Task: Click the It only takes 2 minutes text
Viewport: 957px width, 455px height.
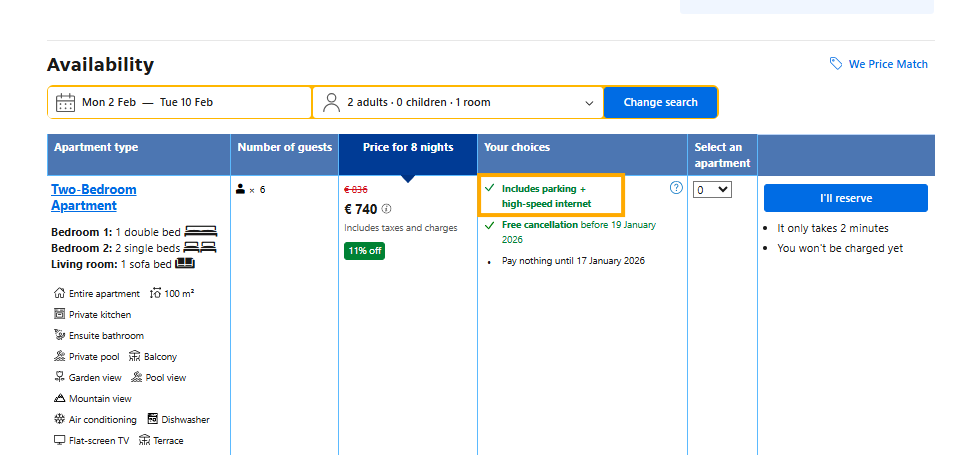Action: (832, 228)
